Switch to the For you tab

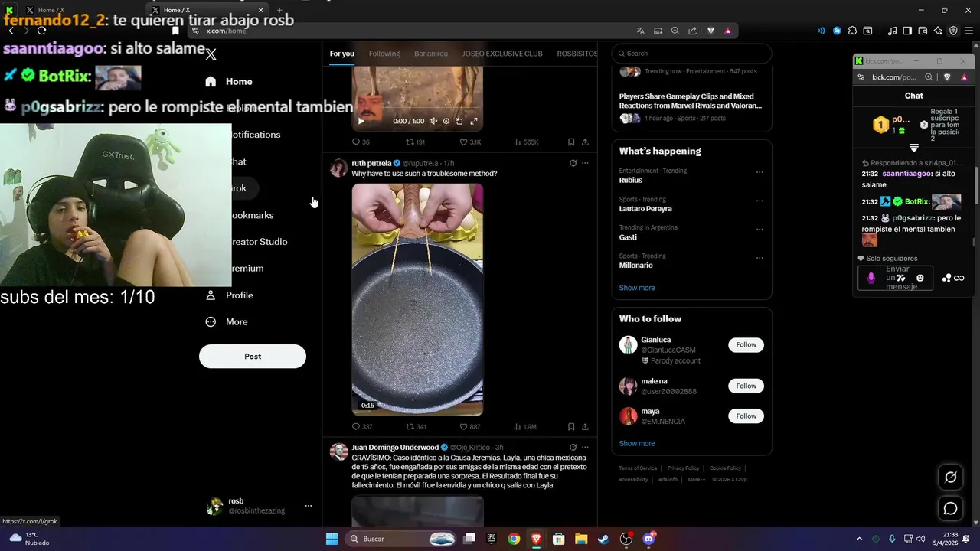click(342, 54)
